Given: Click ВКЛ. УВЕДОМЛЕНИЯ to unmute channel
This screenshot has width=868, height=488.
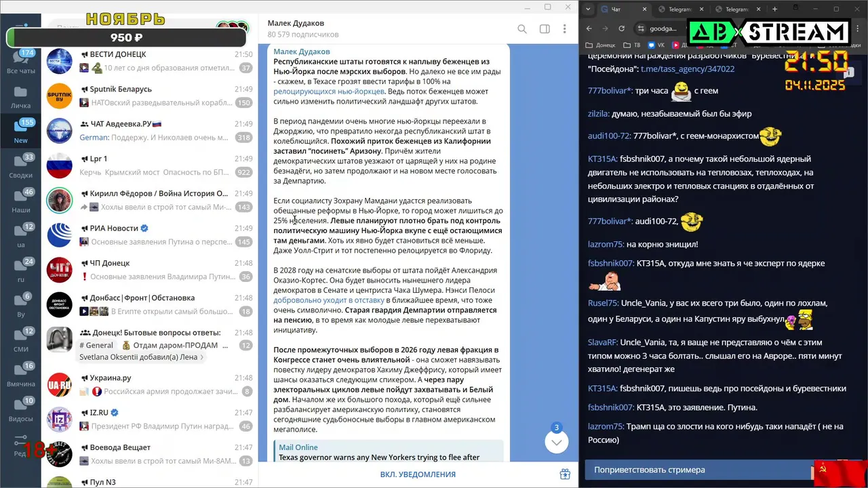Looking at the screenshot, I should click(418, 474).
